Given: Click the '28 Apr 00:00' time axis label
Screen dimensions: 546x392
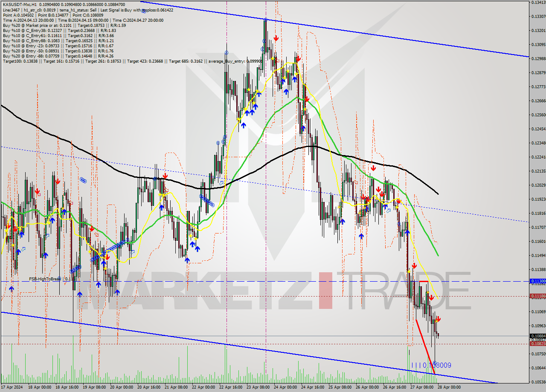Looking at the screenshot, I should point(449,388).
